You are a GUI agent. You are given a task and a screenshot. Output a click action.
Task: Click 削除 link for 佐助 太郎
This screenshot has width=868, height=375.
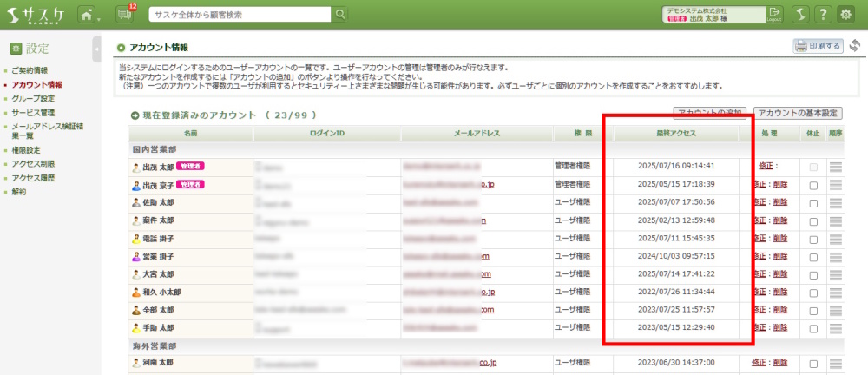point(781,203)
